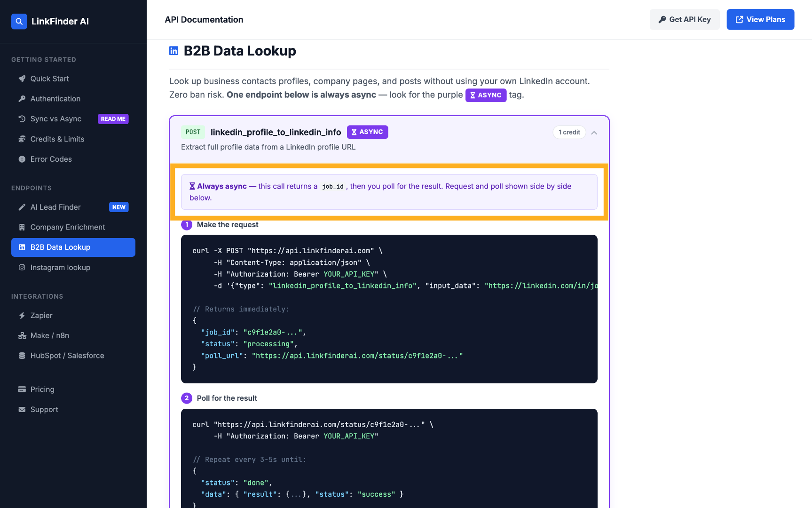
Task: Open Zapier integration page
Action: tap(73, 316)
